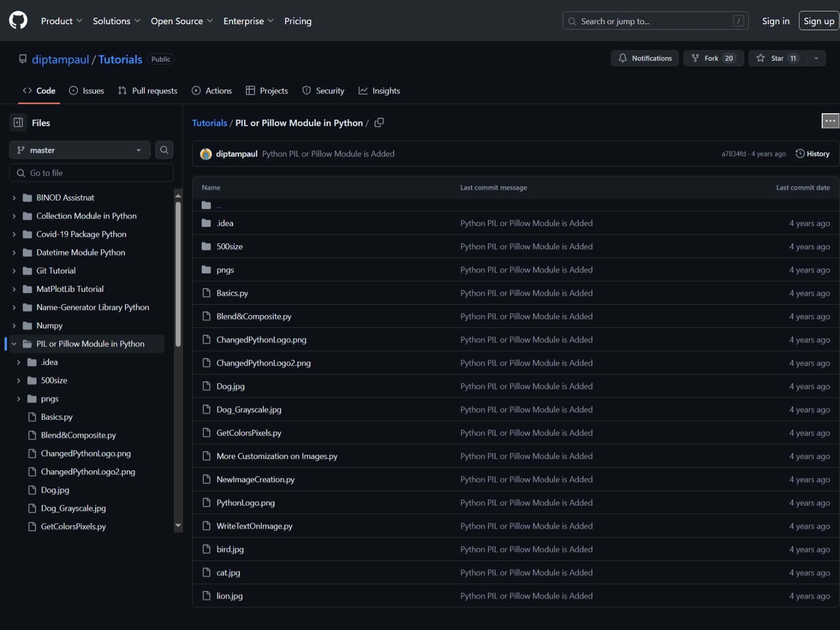The width and height of the screenshot is (840, 630).
Task: Click file tree scrollbar up arrow
Action: [x=178, y=195]
